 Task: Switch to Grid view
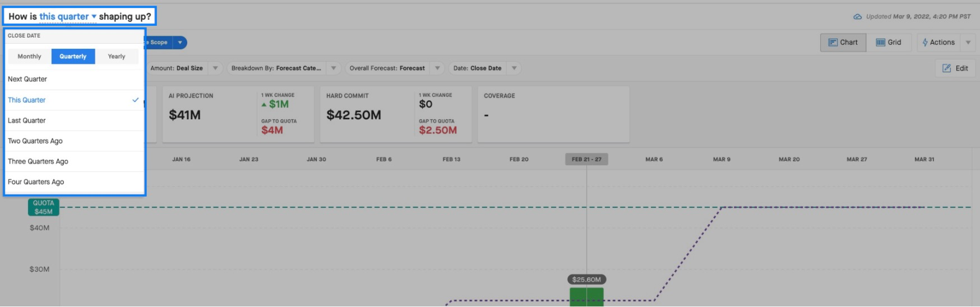(x=889, y=43)
